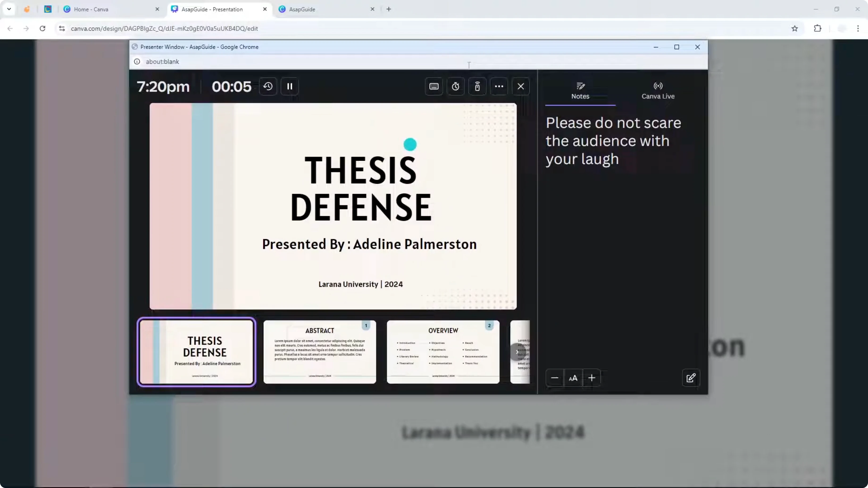Click the main slide preview

(x=333, y=206)
